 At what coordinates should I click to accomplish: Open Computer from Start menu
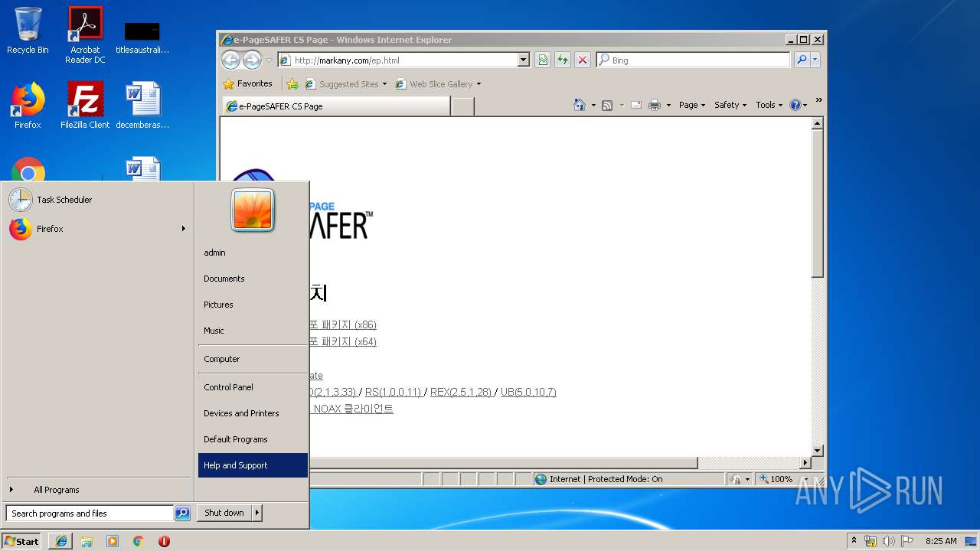[253, 359]
